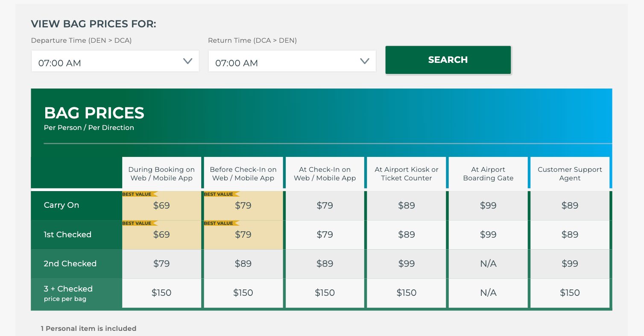This screenshot has height=336, width=644.
Task: Click Best Value badge on 1st Checked before check-in
Action: (221, 223)
